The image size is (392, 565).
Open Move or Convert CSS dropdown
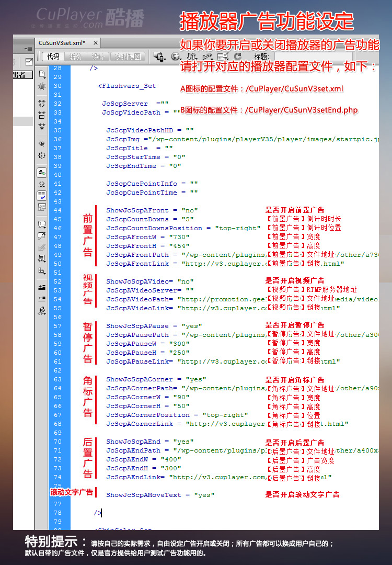click(x=42, y=270)
